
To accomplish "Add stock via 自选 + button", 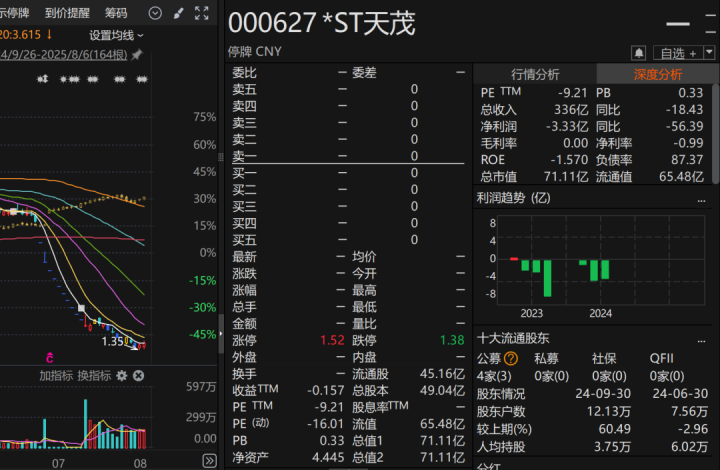I will tap(678, 53).
